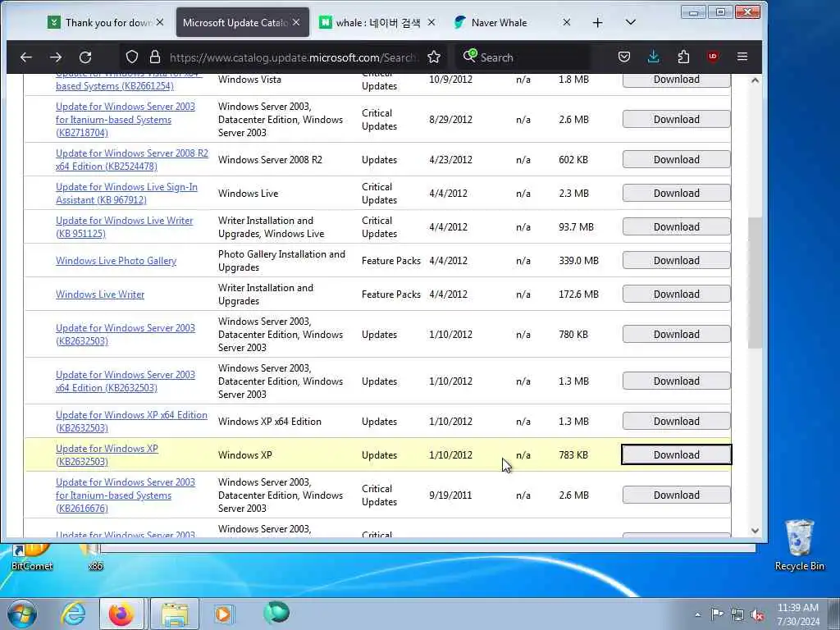Bookmark this page with star icon

click(x=434, y=57)
